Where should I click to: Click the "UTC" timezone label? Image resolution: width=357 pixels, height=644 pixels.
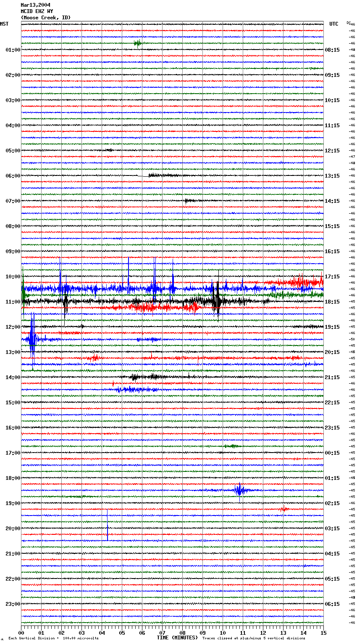(x=334, y=24)
